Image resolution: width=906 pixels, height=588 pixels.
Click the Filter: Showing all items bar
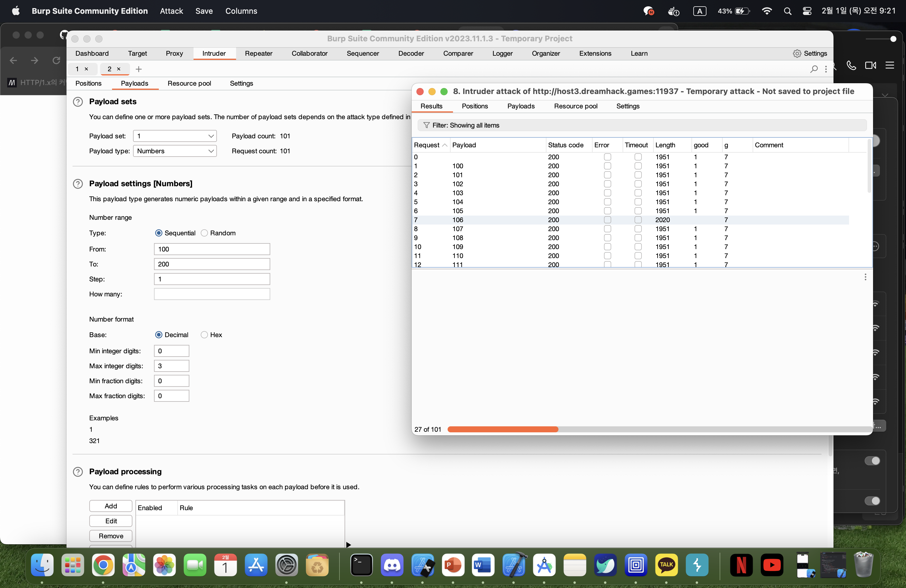pyautogui.click(x=642, y=125)
